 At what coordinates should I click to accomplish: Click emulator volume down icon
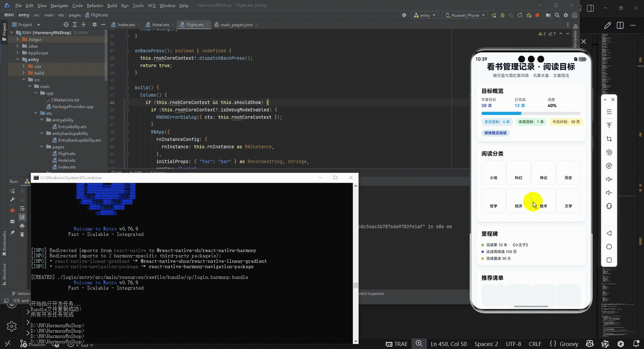click(x=609, y=193)
